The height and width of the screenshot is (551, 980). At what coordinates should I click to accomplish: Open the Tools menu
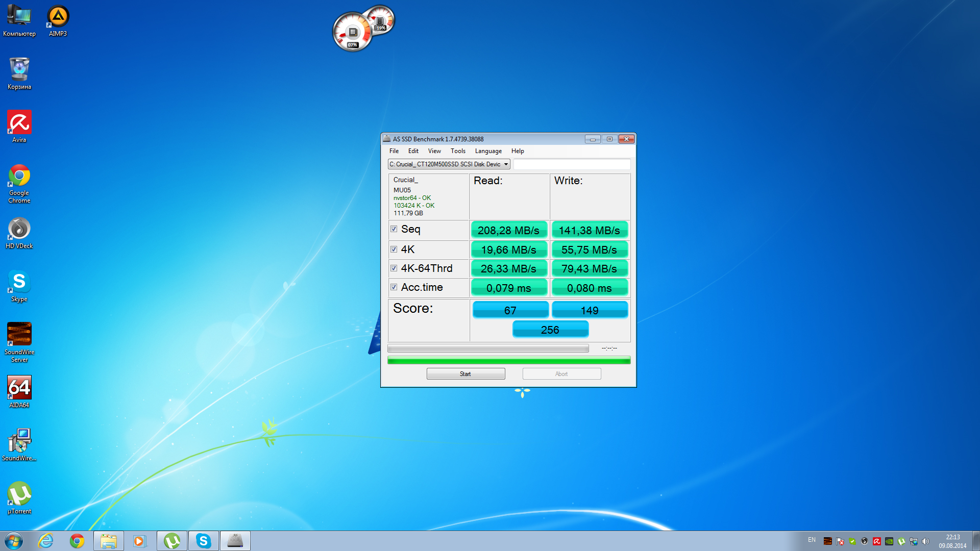coord(458,151)
